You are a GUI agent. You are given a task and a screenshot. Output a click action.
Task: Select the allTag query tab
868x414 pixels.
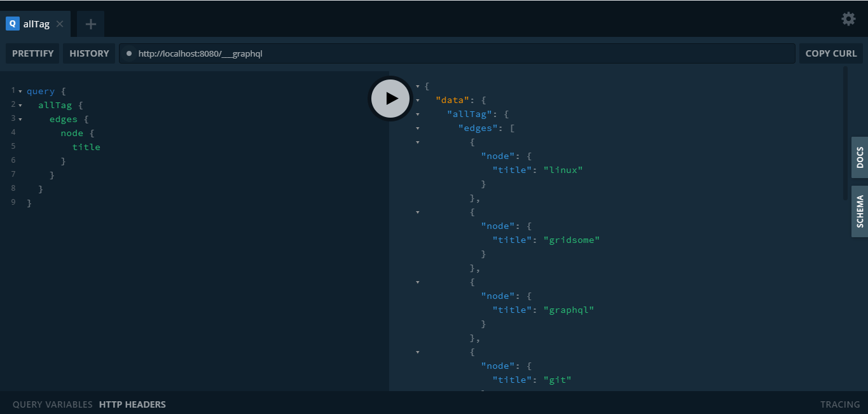(36, 24)
